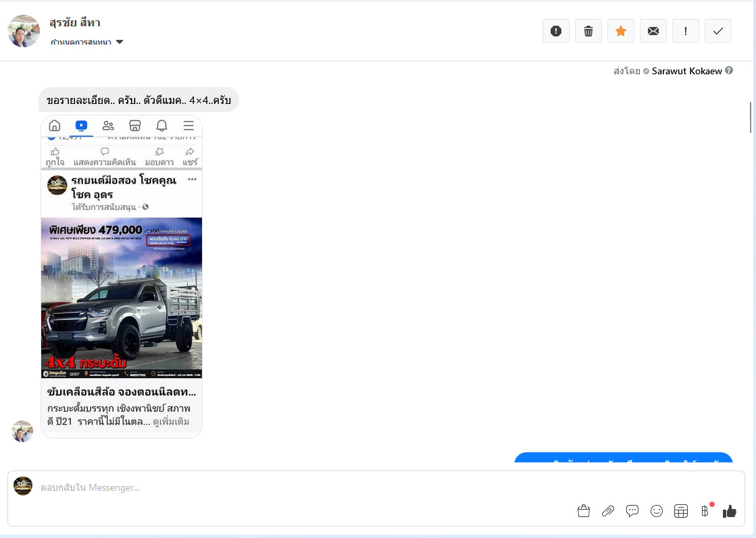Open the baht payment request icon
Viewport: 756px width, 538px height.
tap(705, 511)
